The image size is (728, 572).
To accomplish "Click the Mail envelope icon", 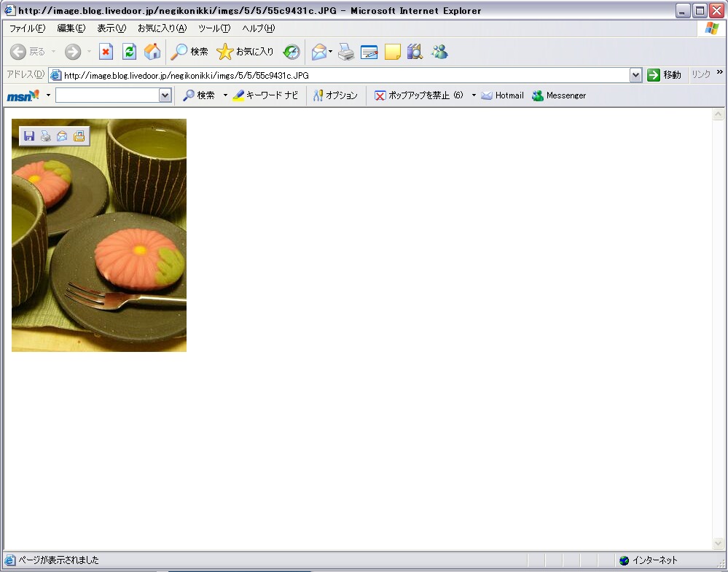I will [x=319, y=52].
